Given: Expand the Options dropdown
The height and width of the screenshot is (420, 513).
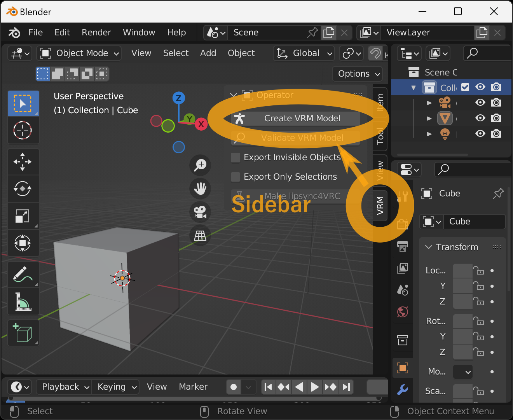Looking at the screenshot, I should click(x=358, y=74).
